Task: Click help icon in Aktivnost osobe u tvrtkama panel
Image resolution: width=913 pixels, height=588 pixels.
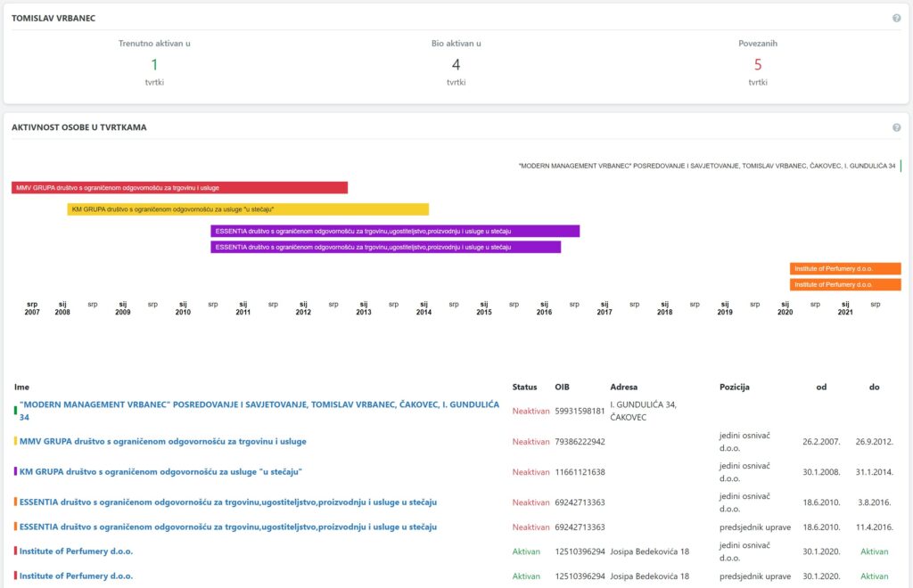Action: [896, 127]
